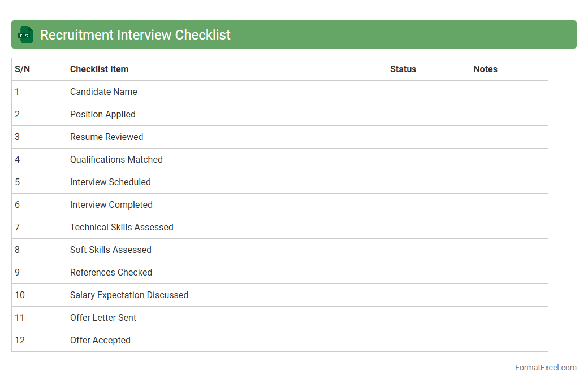The height and width of the screenshot is (384, 588).
Task: Click the Notes cell for Soft Skills Assessed
Action: point(509,250)
